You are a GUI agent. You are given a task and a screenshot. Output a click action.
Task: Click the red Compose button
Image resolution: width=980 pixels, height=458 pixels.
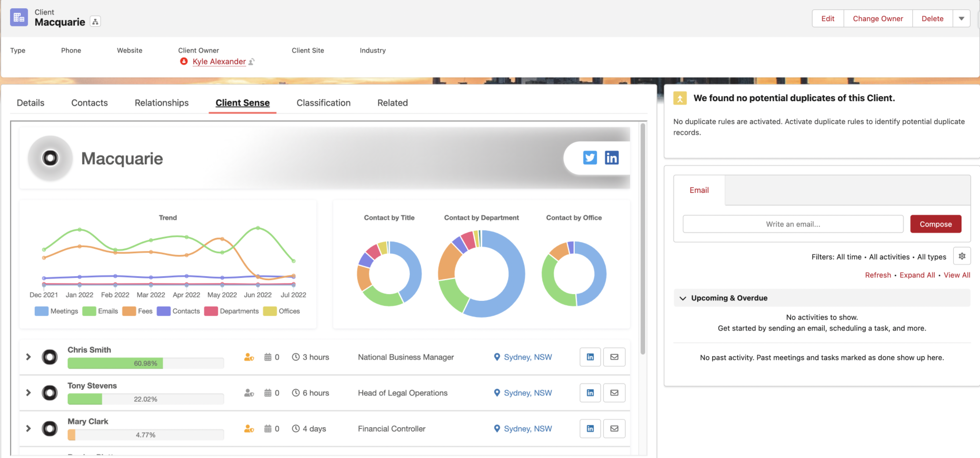pyautogui.click(x=936, y=224)
